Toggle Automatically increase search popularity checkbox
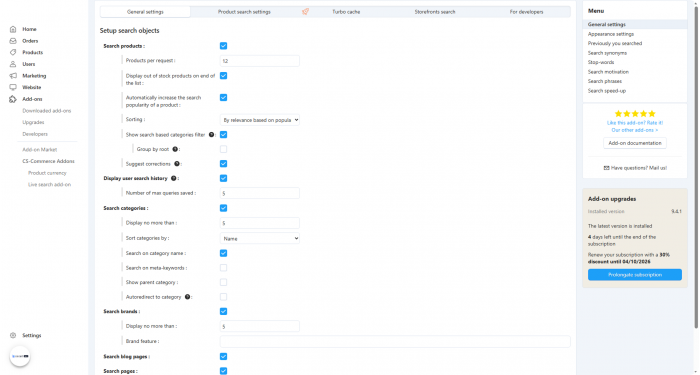This screenshot has height=375, width=700. pos(224,97)
